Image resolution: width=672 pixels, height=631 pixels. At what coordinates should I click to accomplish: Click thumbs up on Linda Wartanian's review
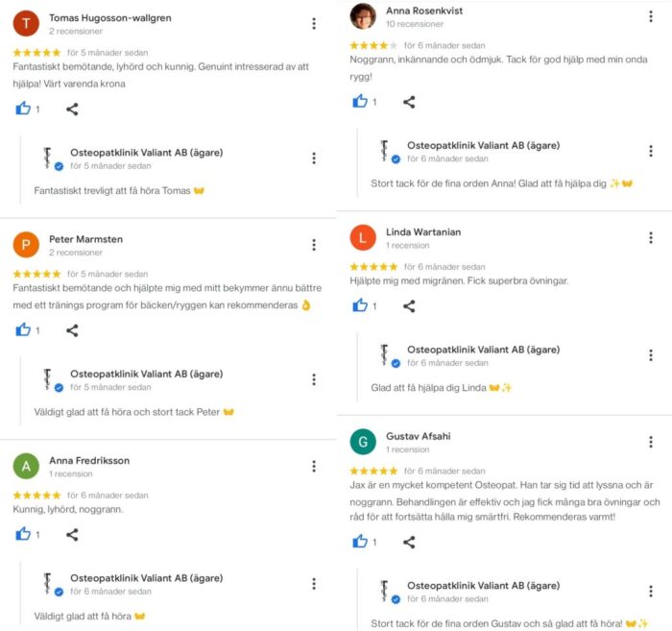360,304
